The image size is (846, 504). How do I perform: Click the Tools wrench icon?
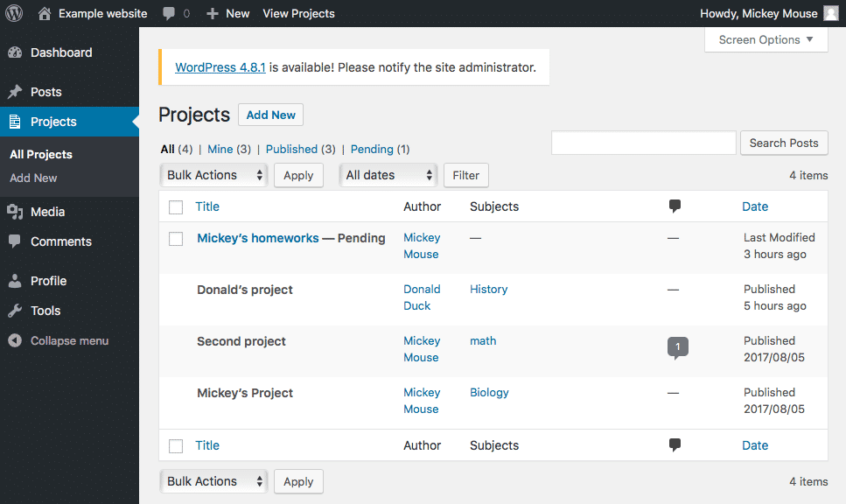[x=15, y=311]
